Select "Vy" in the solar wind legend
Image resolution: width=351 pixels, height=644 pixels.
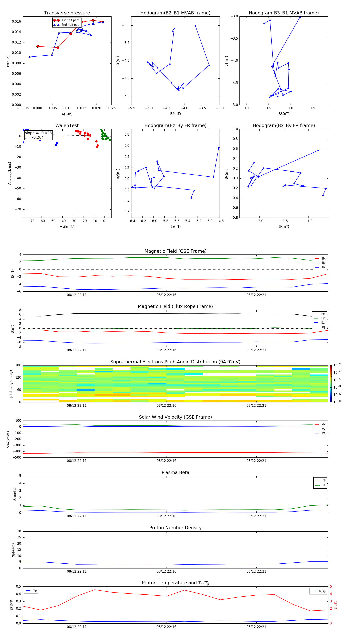pos(320,429)
